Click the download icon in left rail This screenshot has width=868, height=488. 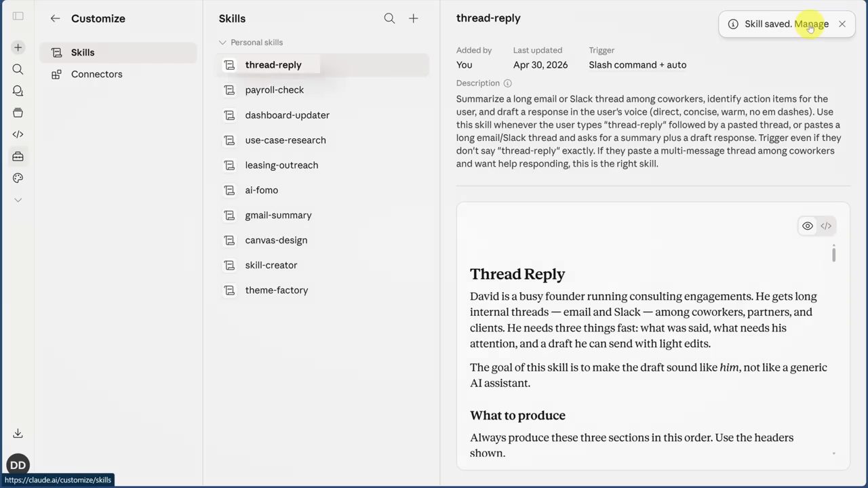pyautogui.click(x=18, y=434)
